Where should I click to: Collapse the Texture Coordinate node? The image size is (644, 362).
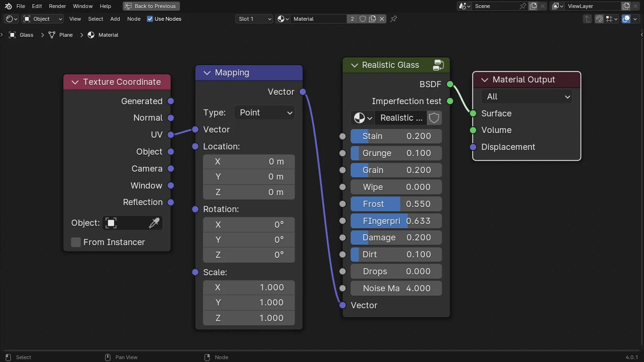(x=75, y=82)
